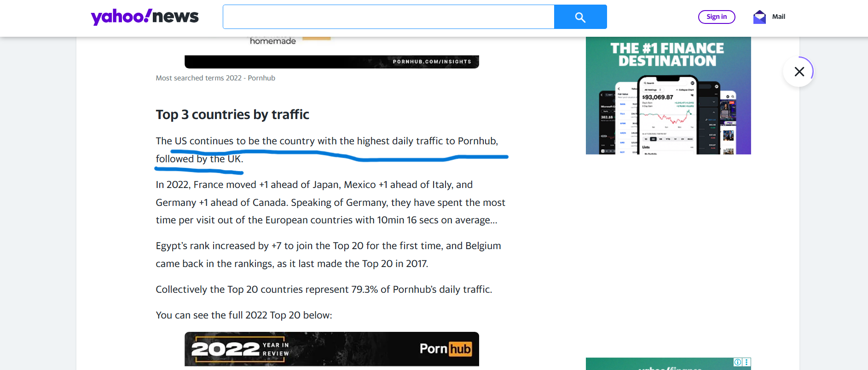Click the paragraph starting 'In 2022, France moved'

coord(330,202)
